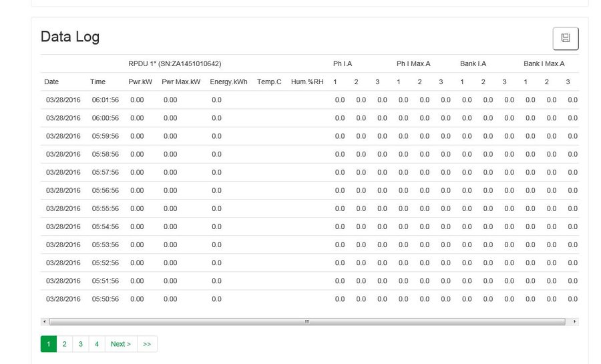This screenshot has height=364, width=601.
Task: Skip to last page with >> button
Action: (x=147, y=344)
